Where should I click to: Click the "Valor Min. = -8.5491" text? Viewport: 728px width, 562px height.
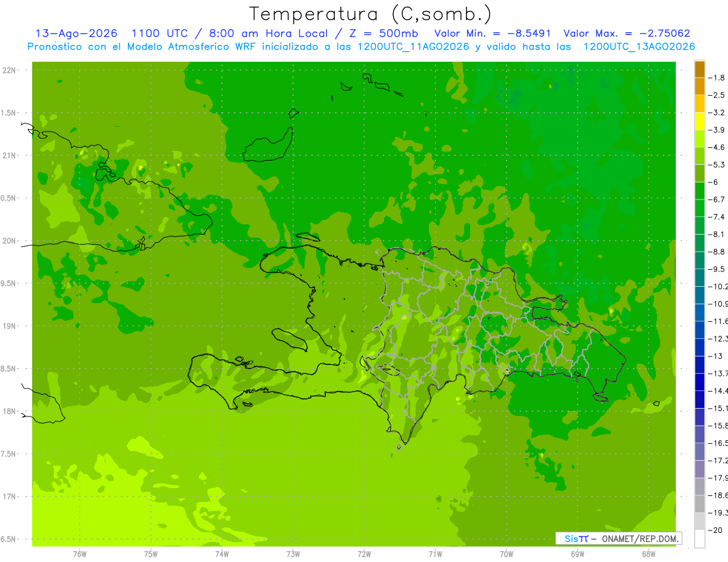coord(493,33)
